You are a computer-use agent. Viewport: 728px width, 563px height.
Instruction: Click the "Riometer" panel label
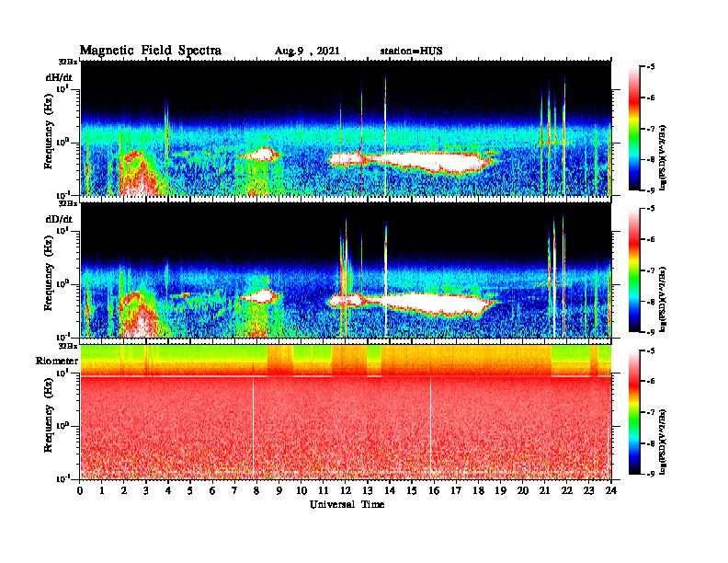(57, 361)
